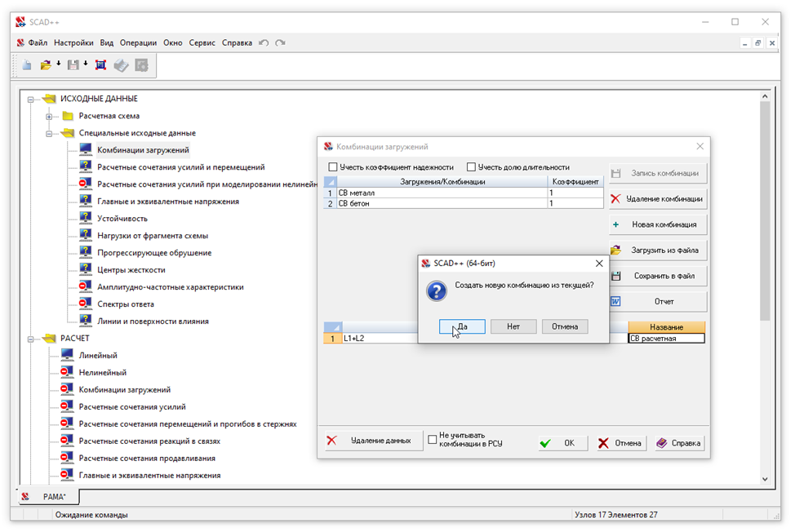Enable Учесть коэффициент надежности checkbox
The height and width of the screenshot is (532, 795).
coord(332,166)
